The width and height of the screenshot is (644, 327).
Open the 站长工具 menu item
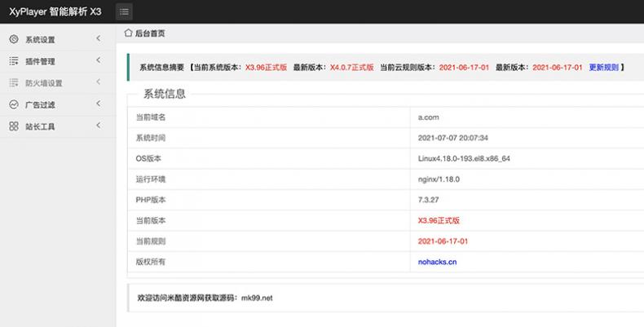pos(40,126)
